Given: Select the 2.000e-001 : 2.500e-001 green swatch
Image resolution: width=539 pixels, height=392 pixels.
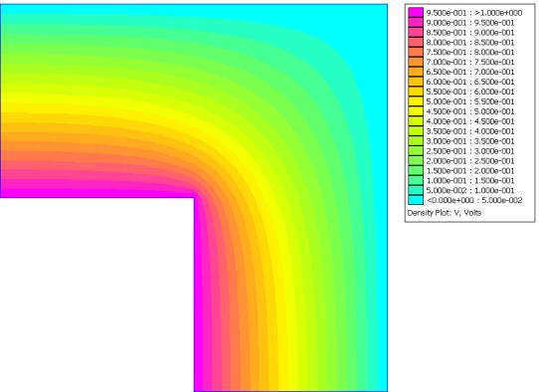Looking at the screenshot, I should pyautogui.click(x=416, y=160).
